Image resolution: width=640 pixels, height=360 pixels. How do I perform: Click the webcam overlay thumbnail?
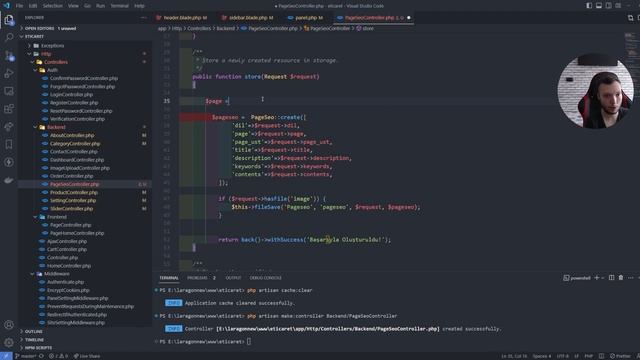click(596, 91)
